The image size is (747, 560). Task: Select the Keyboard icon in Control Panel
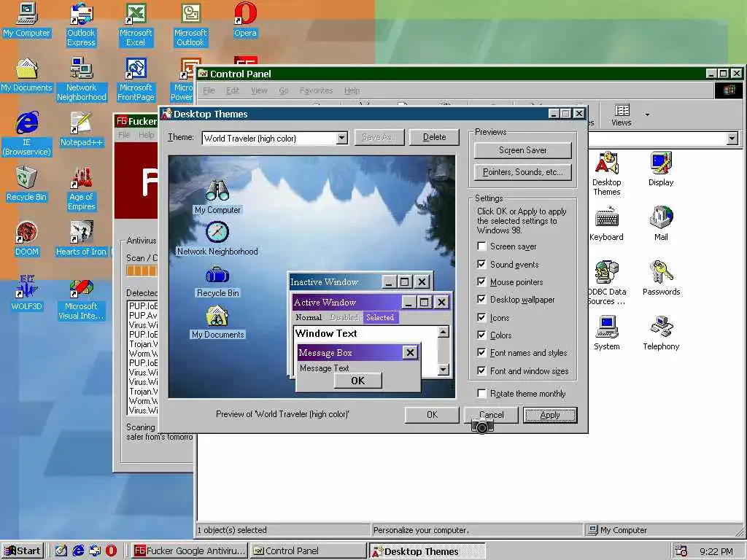click(606, 225)
